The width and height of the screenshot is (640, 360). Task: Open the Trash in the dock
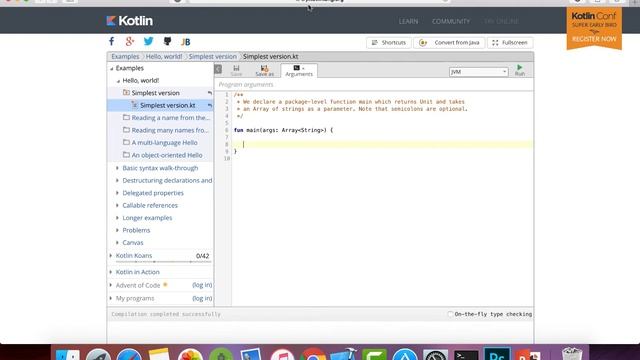pos(572,354)
